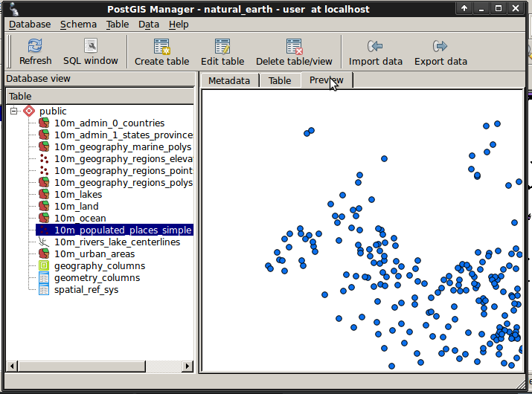Screen dimensions: 532x394
Task: Click point icon of 10m_geography_regions_points
Action: [x=44, y=170]
